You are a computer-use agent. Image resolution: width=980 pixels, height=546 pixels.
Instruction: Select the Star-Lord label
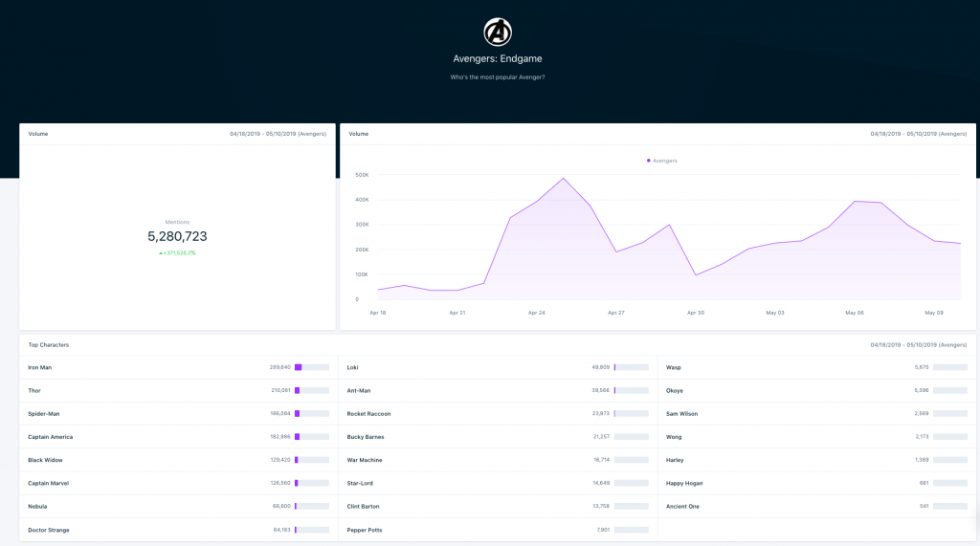point(360,483)
